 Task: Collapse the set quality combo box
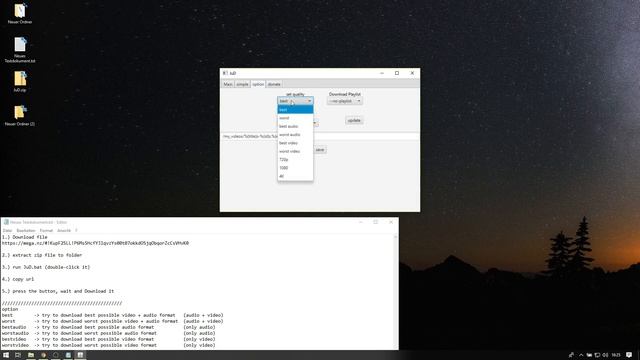(x=295, y=101)
